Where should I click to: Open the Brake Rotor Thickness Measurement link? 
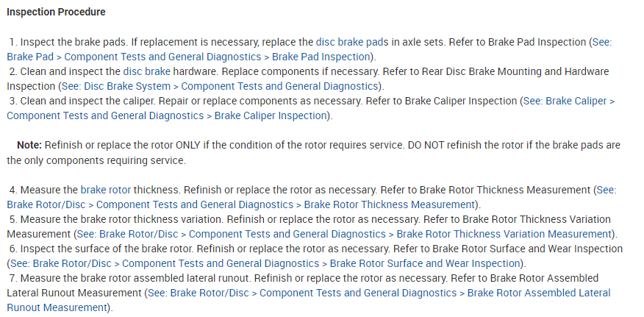pos(241,204)
